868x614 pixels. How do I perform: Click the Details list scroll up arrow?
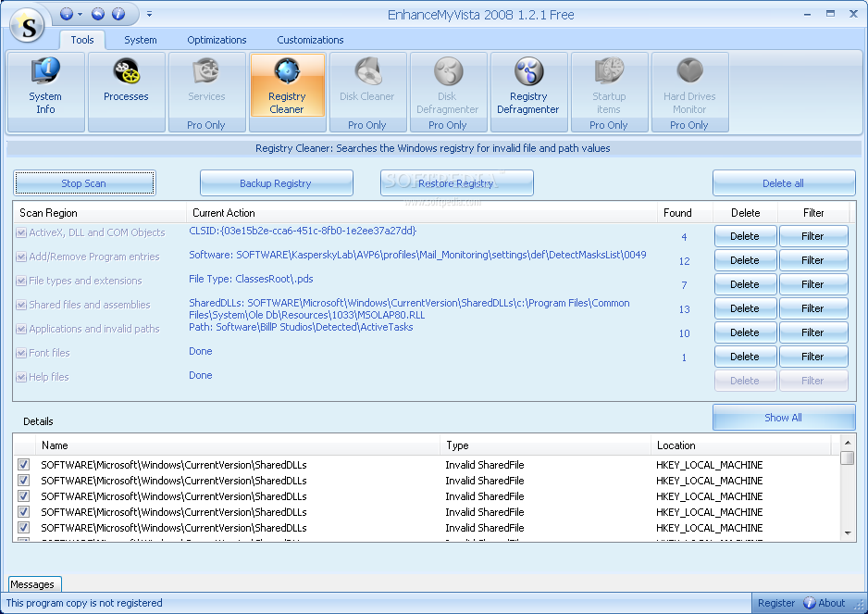tap(847, 443)
